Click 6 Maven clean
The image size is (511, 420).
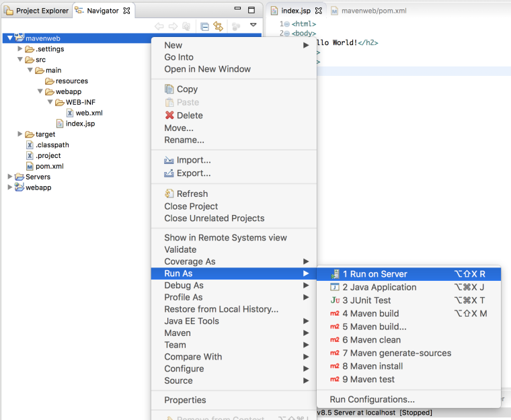pyautogui.click(x=409, y=340)
